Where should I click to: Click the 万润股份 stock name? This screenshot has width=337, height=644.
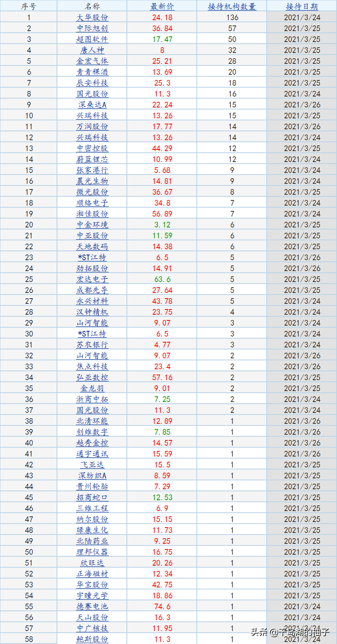click(92, 126)
